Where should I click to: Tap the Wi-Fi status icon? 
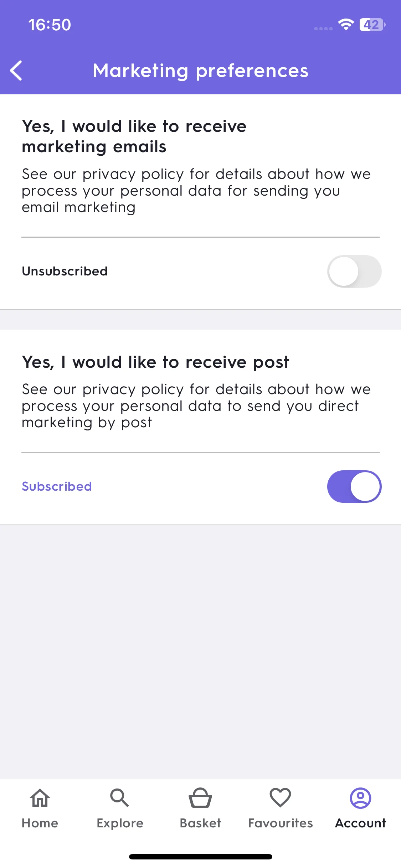[346, 24]
